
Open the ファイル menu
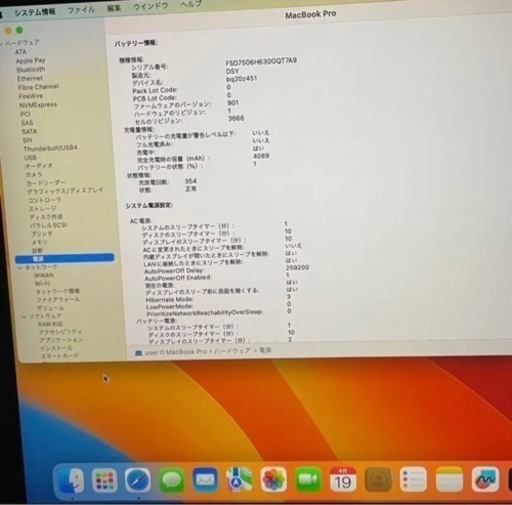81,10
